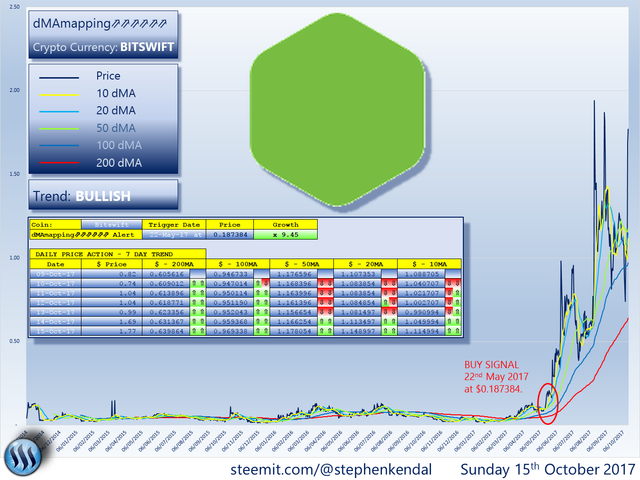
Task: Click the dMAmapping title text
Action: [100, 23]
